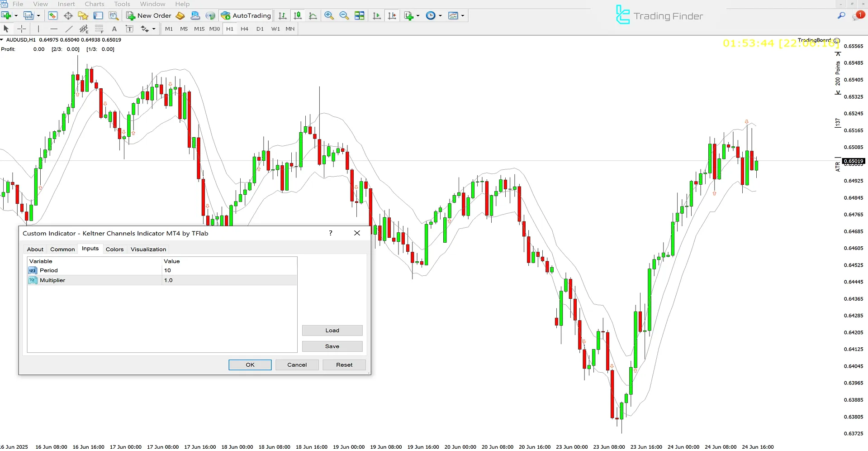Open the Charts menu
This screenshot has width=868, height=451.
pos(94,4)
